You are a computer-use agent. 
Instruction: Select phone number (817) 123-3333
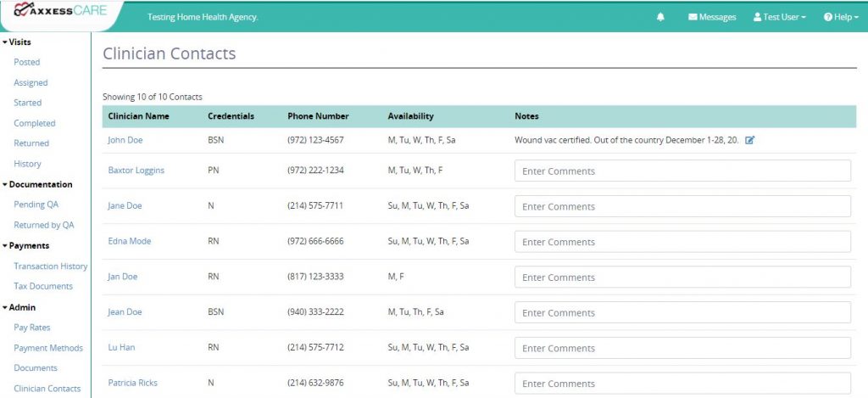coord(315,277)
